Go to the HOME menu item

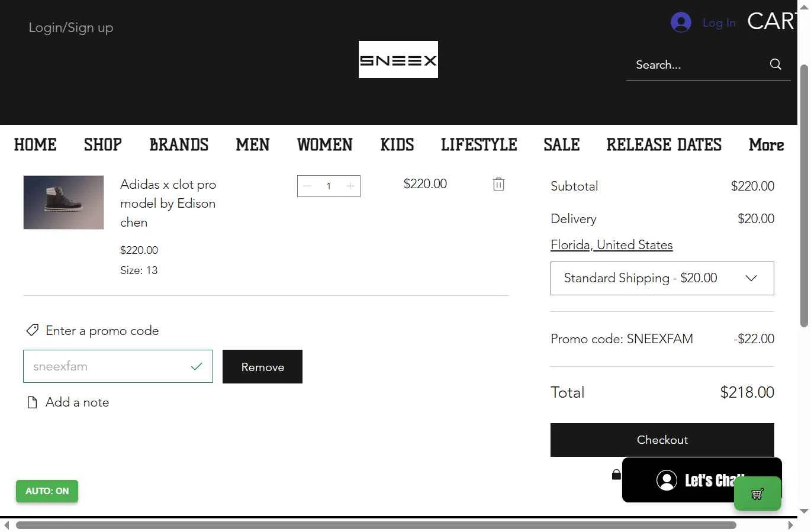36,145
